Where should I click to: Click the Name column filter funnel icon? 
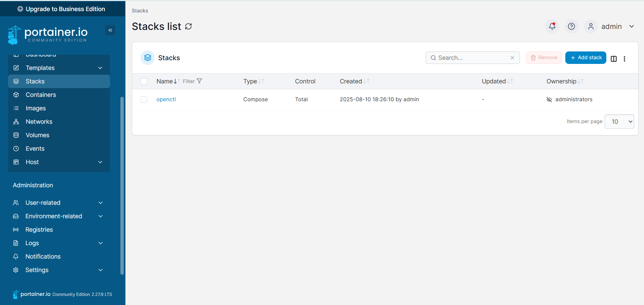199,81
